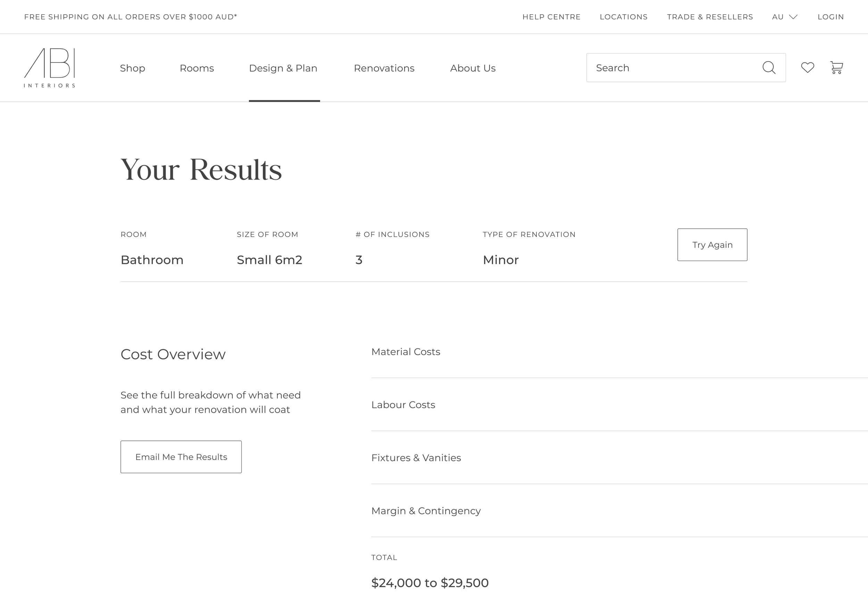This screenshot has height=595, width=868.
Task: Open the Locations link
Action: tap(623, 17)
